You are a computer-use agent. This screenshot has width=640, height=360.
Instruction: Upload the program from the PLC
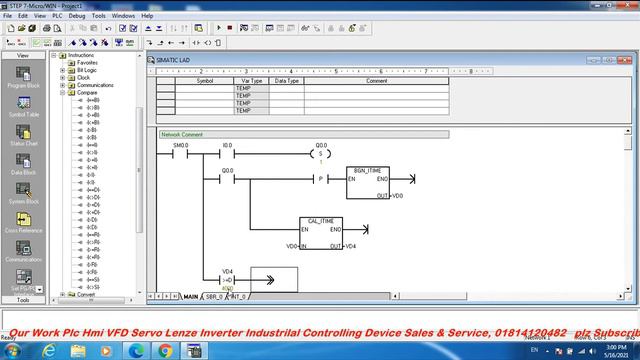pyautogui.click(x=148, y=28)
